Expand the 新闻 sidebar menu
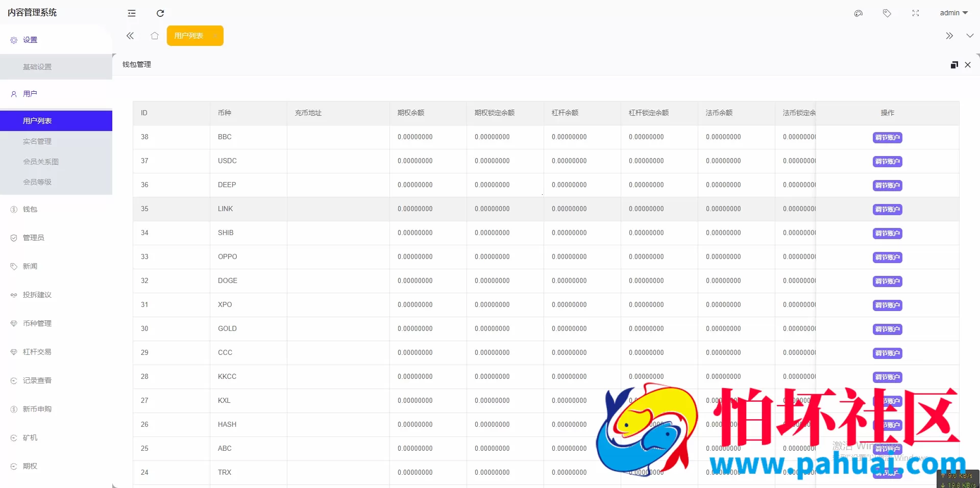980x488 pixels. (x=56, y=266)
